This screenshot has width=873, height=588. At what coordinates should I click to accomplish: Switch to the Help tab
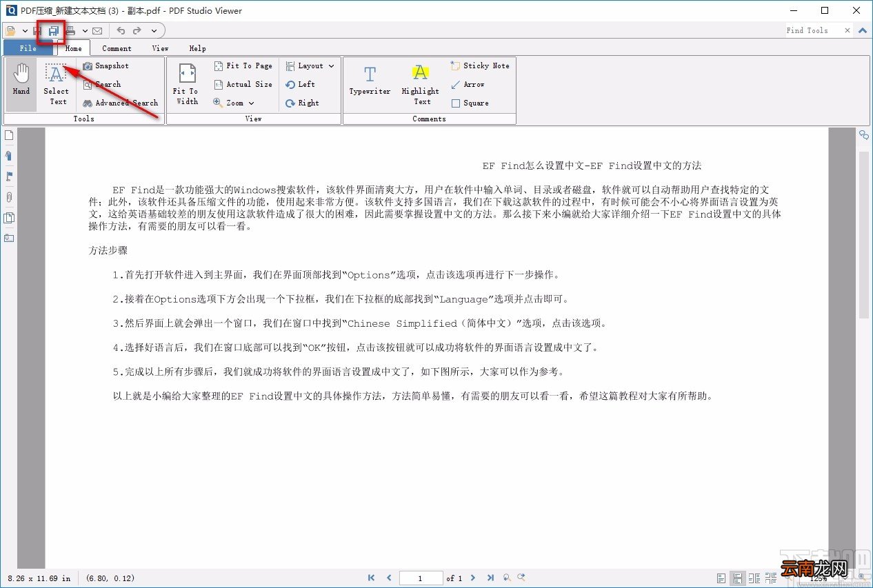tap(197, 48)
